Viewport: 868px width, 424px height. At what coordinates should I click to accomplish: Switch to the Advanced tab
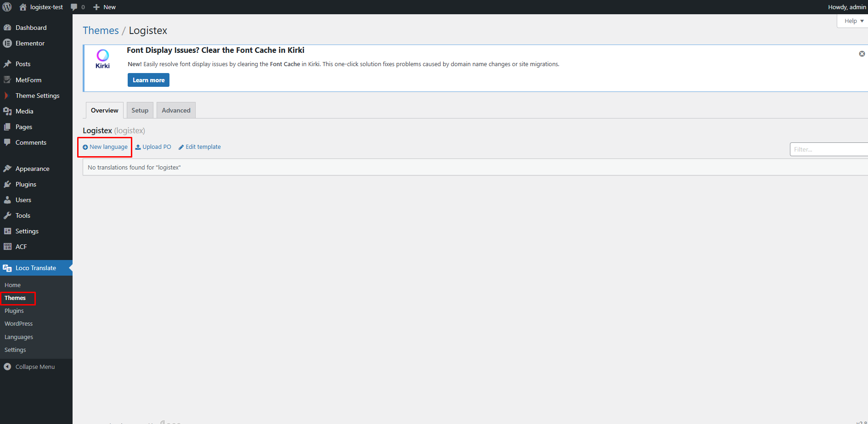pos(176,110)
